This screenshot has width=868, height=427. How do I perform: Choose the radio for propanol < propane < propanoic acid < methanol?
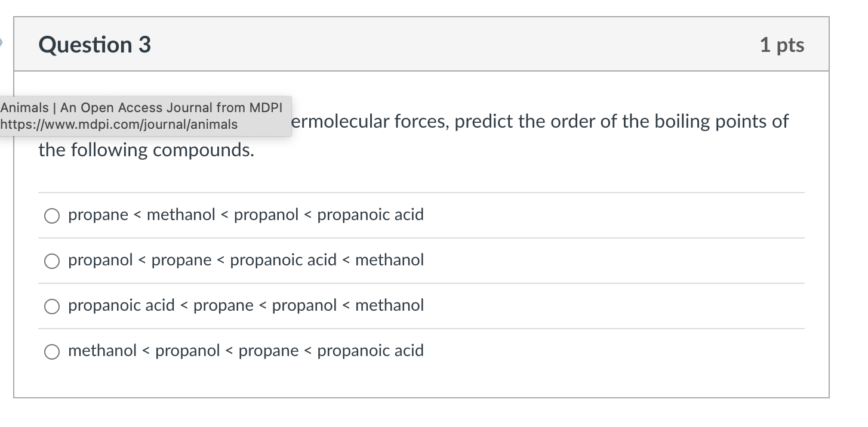(x=52, y=261)
